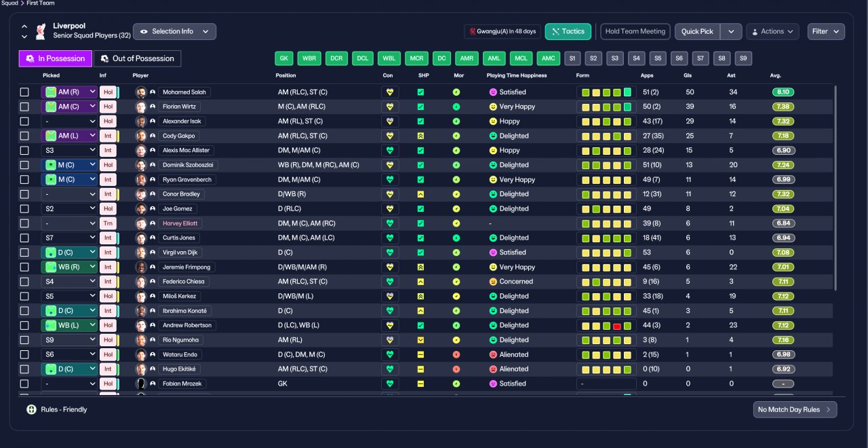Select the S9 substitute slot

743,58
